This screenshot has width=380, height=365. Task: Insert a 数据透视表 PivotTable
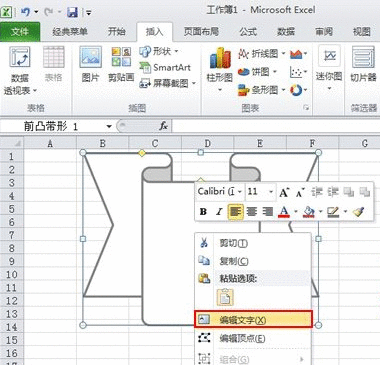[x=20, y=70]
